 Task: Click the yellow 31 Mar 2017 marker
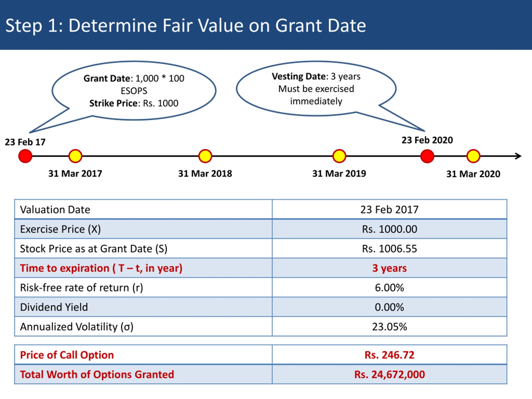(75, 156)
